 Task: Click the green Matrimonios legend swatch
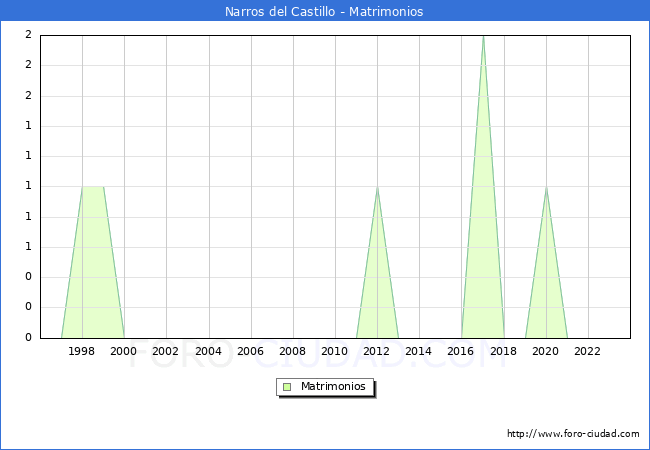click(286, 386)
